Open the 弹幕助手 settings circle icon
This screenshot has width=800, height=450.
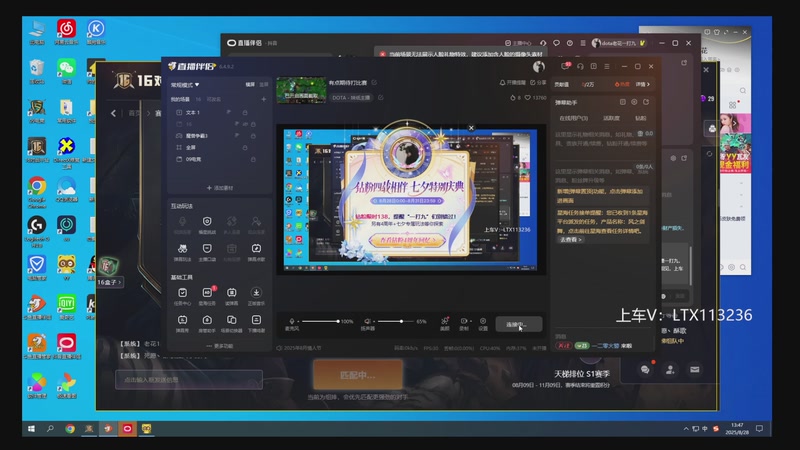[634, 102]
